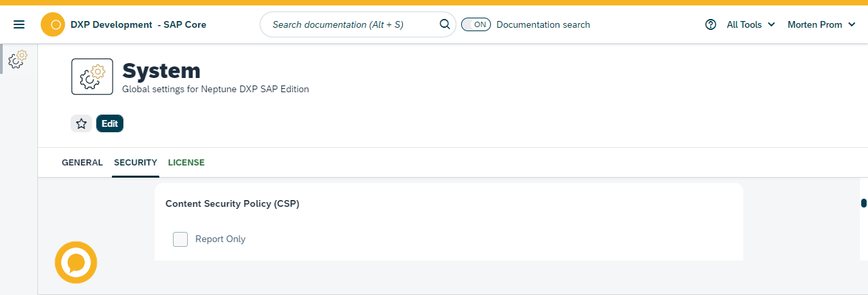Click the Content Security Policy (CSP) heading
Viewport: 868px width, 295px height.
point(233,203)
